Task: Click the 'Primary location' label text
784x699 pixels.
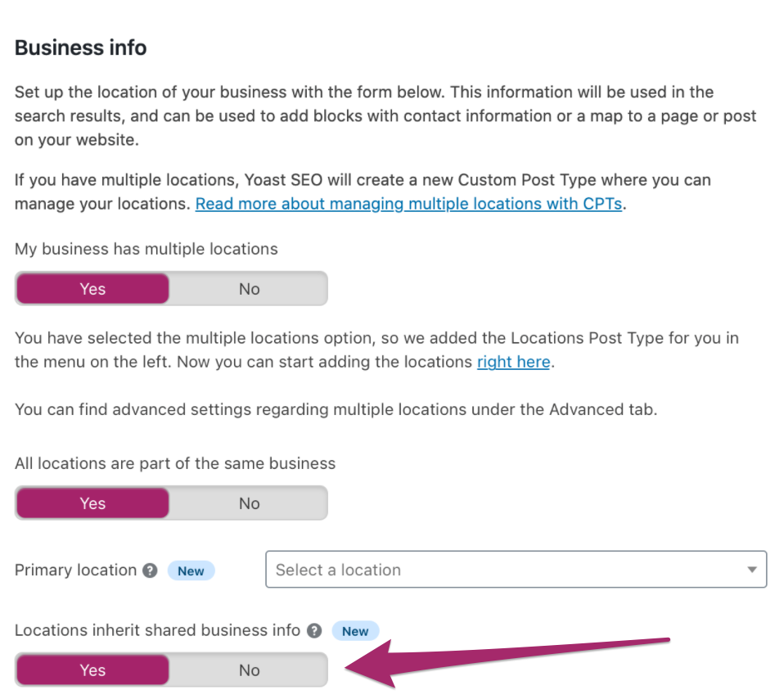Action: pyautogui.click(x=75, y=570)
